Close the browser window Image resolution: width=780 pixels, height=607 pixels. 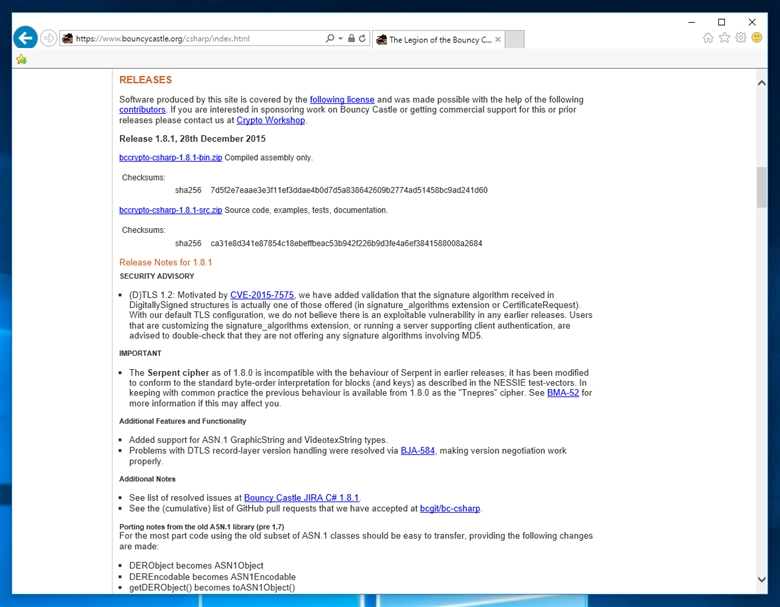point(752,22)
